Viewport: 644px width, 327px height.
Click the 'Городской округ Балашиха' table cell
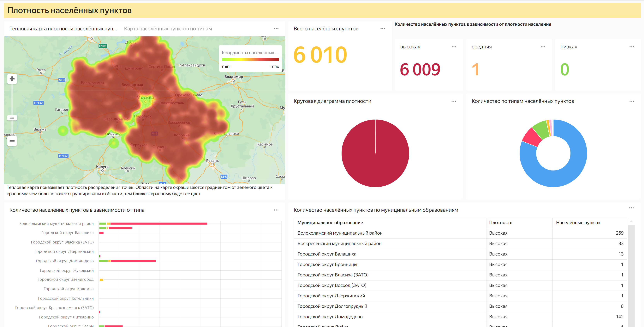pyautogui.click(x=390, y=254)
